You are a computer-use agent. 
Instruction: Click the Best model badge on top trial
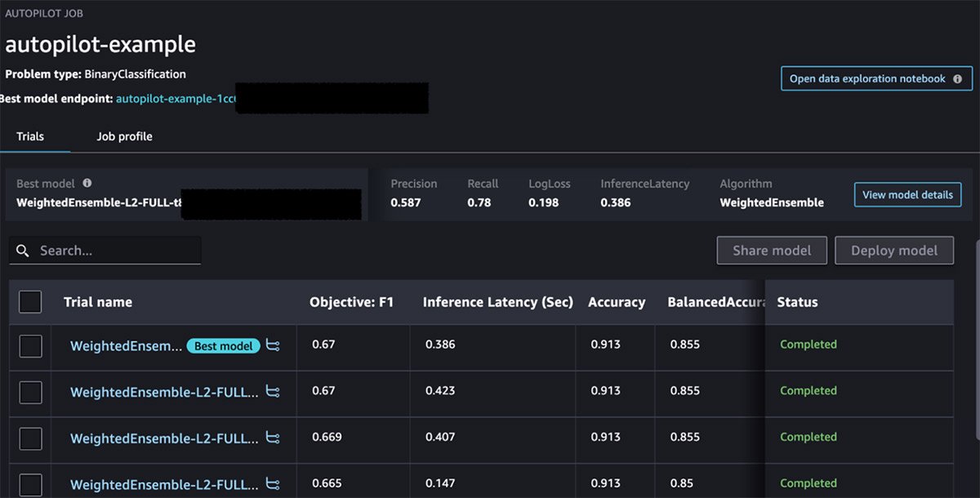point(223,345)
